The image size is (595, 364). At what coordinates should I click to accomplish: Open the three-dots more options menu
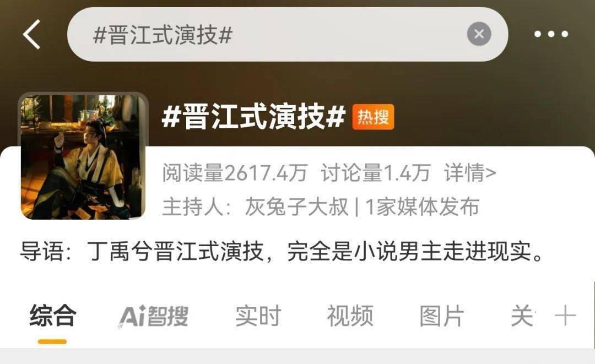(551, 34)
